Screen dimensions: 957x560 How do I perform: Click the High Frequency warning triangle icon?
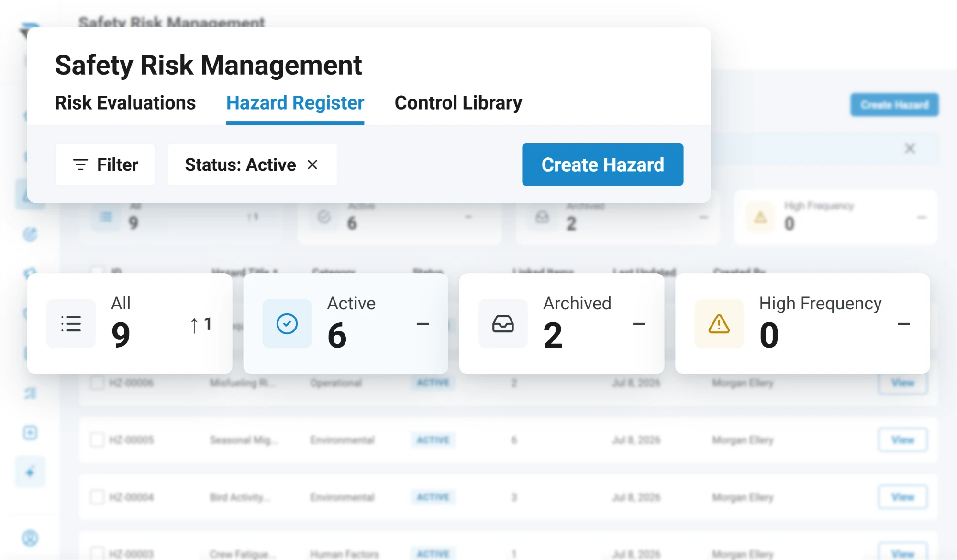pos(719,324)
